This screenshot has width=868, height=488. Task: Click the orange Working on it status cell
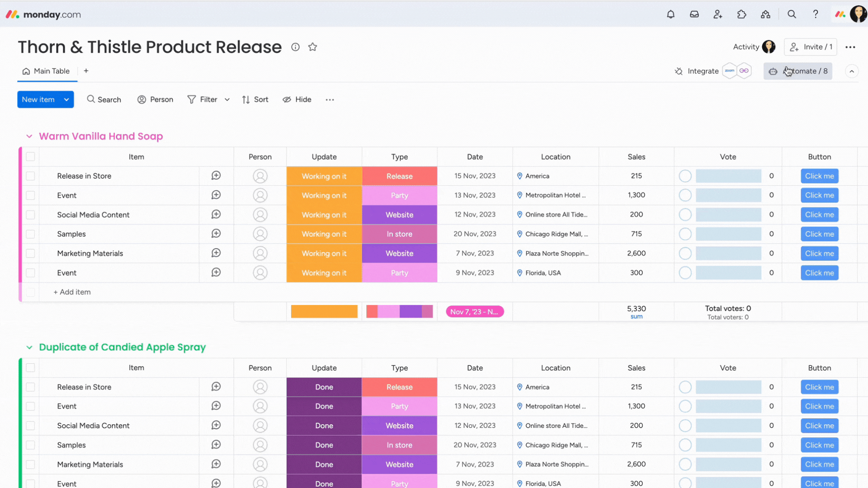(x=324, y=176)
